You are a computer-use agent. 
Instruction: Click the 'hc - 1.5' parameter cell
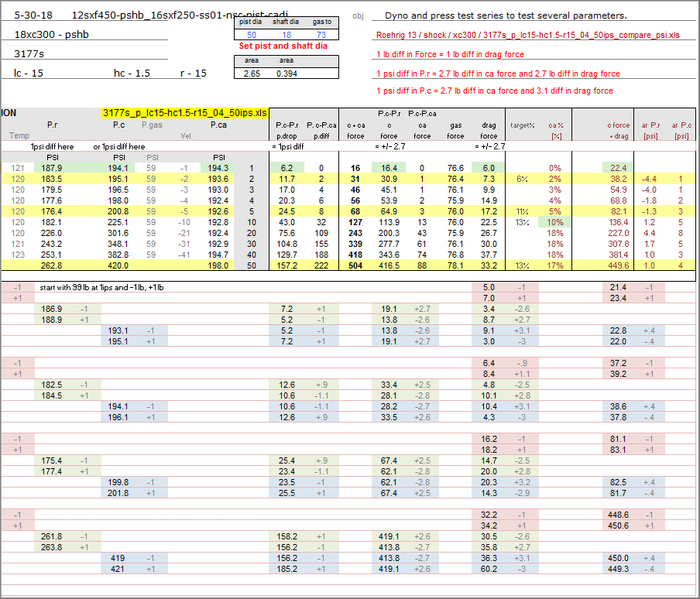point(132,74)
